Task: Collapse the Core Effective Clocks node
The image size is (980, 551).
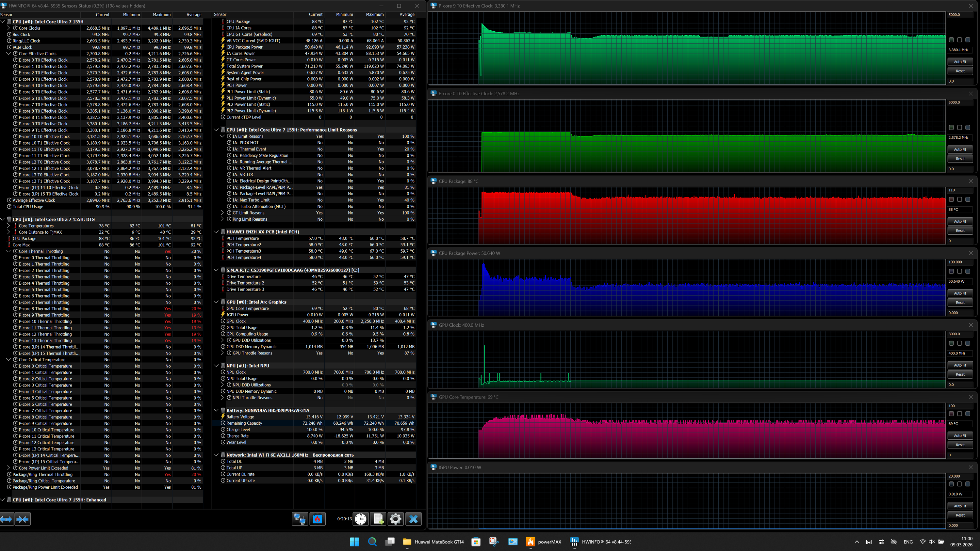Action: (x=8, y=54)
